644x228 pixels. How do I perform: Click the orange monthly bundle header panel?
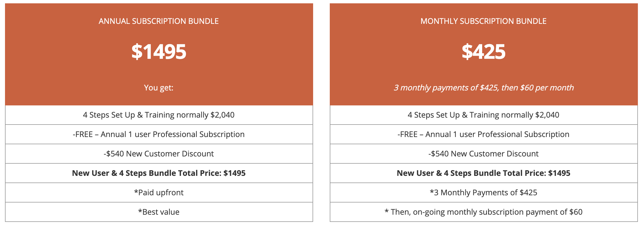[x=484, y=54]
